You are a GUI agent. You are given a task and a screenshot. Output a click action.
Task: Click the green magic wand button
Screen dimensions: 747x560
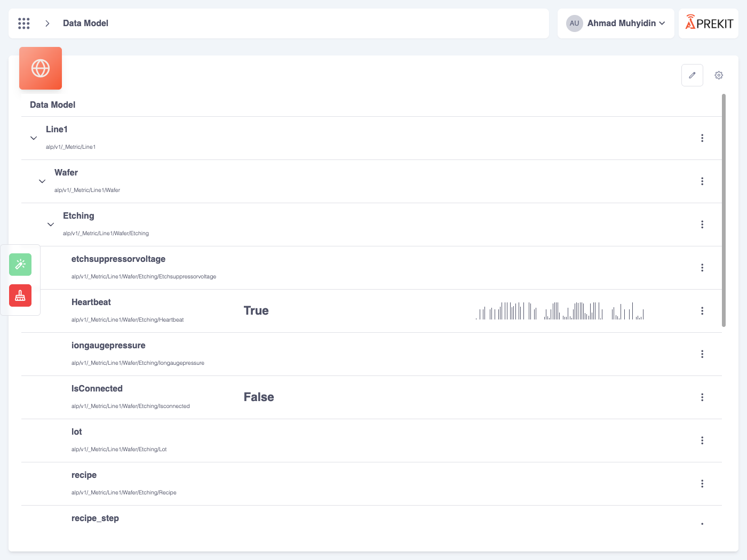pos(20,265)
